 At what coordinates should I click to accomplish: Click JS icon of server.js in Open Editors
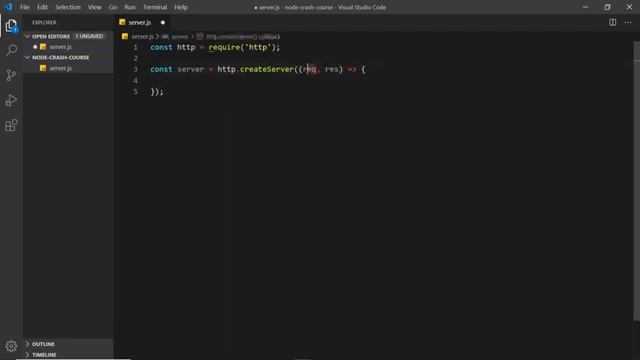(43, 47)
